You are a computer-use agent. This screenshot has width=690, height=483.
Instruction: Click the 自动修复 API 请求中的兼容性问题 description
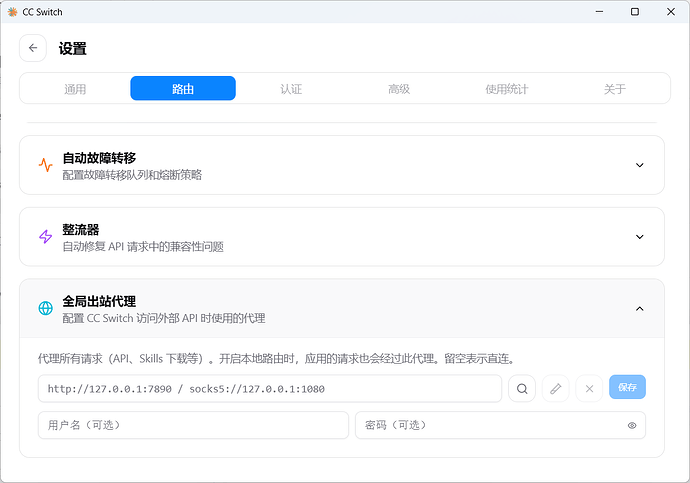pyautogui.click(x=143, y=247)
